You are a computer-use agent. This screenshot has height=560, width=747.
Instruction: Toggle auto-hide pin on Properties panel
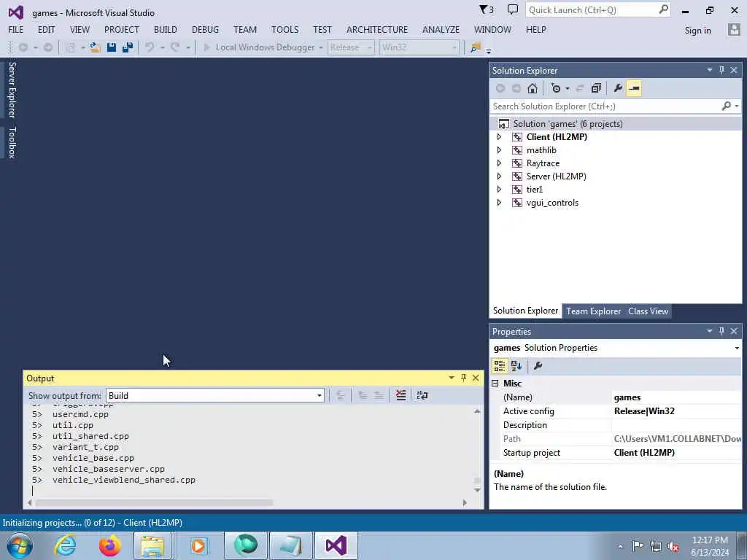721,331
